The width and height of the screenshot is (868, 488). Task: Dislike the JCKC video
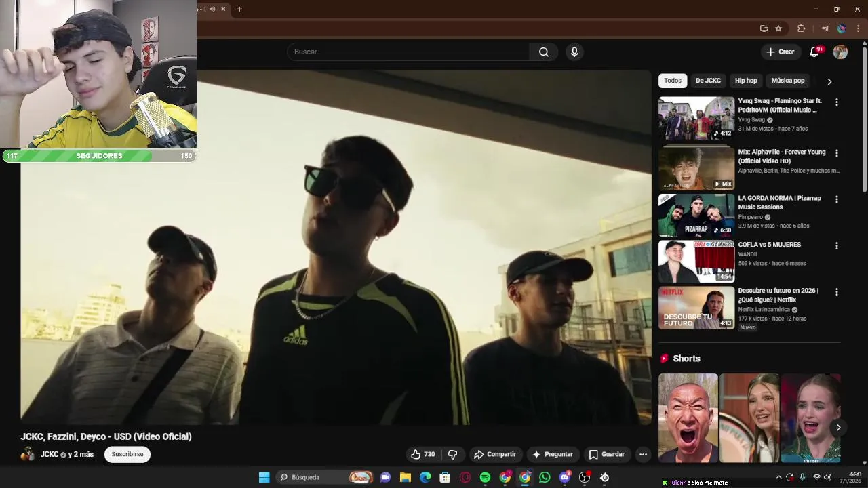[453, 454]
